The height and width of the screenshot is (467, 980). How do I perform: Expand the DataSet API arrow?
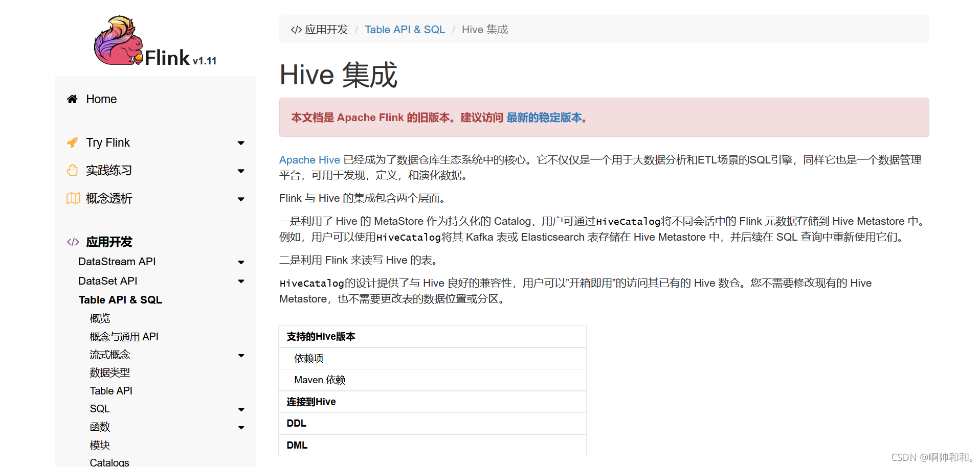coord(241,282)
